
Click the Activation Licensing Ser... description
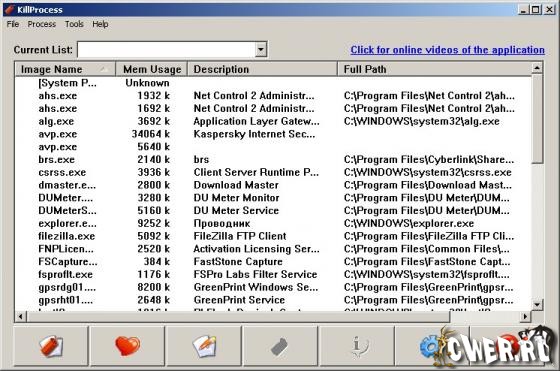(x=256, y=249)
